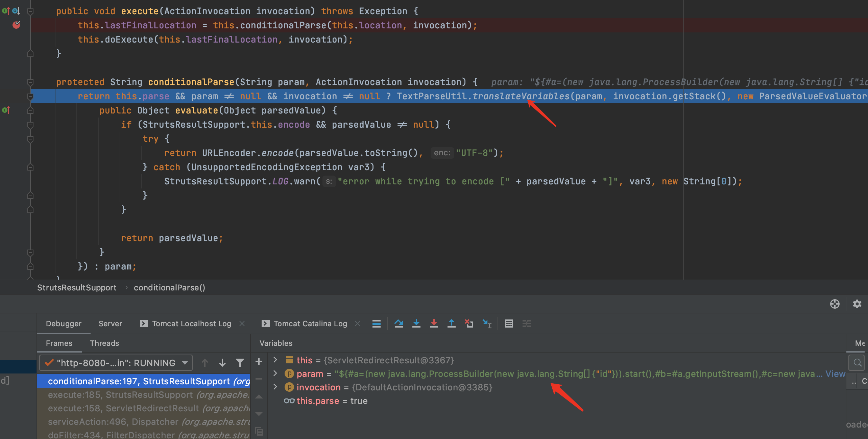868x439 pixels.
Task: Click the Step Out icon
Action: [452, 324]
